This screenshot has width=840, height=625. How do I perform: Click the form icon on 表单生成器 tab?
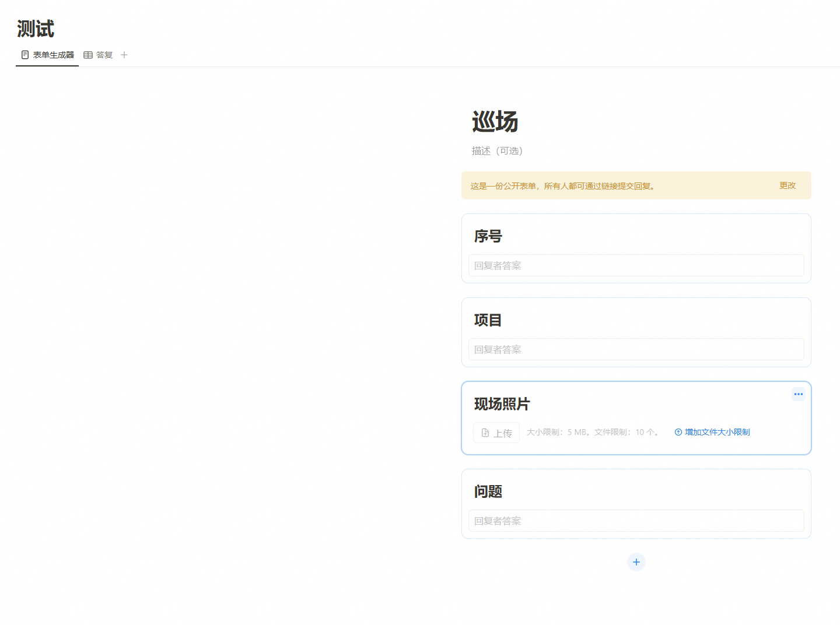(25, 55)
